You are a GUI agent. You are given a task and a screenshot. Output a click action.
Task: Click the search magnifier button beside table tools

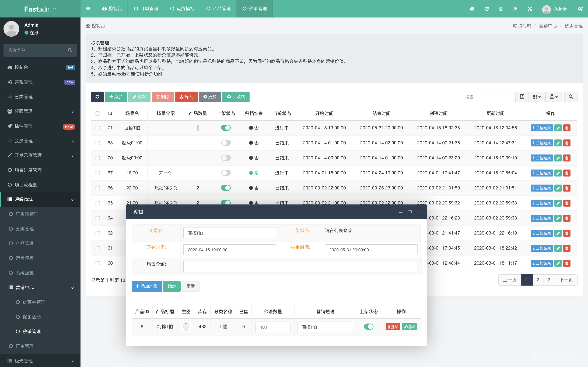click(x=570, y=97)
